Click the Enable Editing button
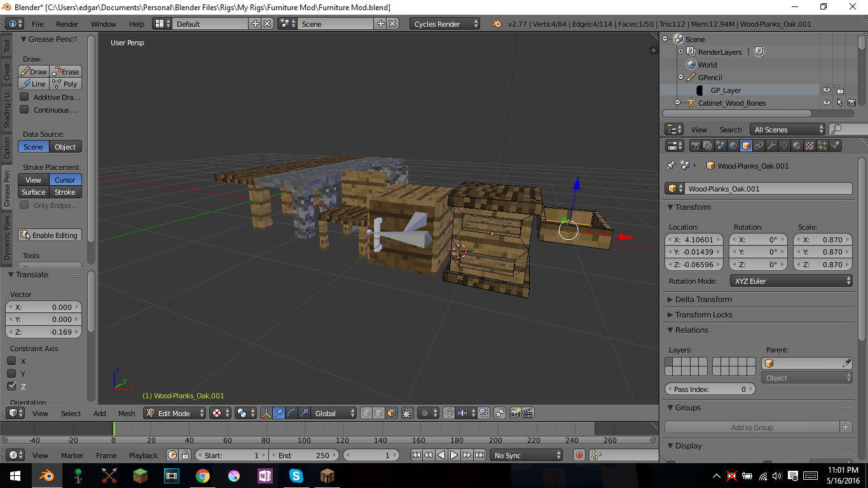 (50, 235)
